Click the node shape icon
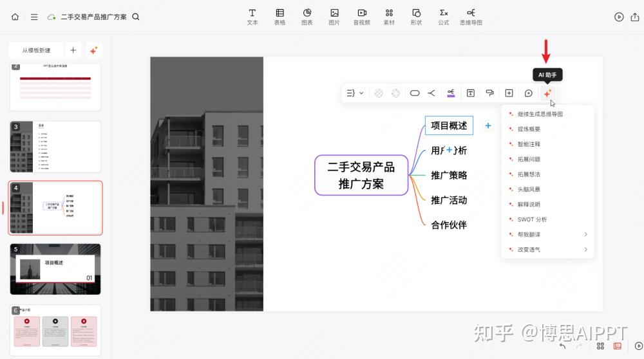Viewport: 644px width, 359px height. click(415, 93)
